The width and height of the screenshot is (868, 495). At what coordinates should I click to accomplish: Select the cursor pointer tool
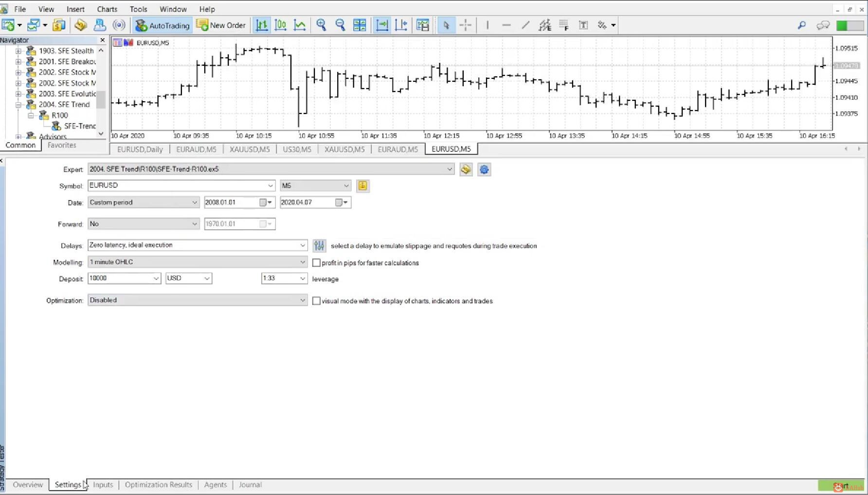click(x=446, y=25)
